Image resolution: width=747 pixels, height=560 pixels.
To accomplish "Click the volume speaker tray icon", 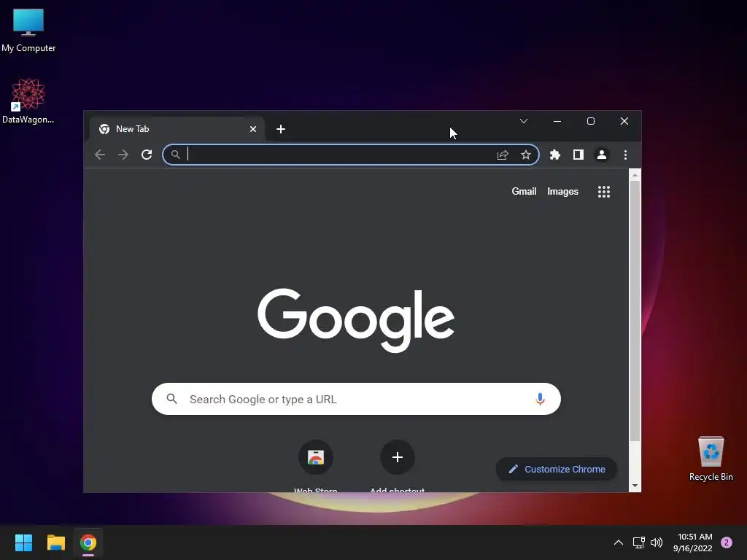I will coord(657,542).
